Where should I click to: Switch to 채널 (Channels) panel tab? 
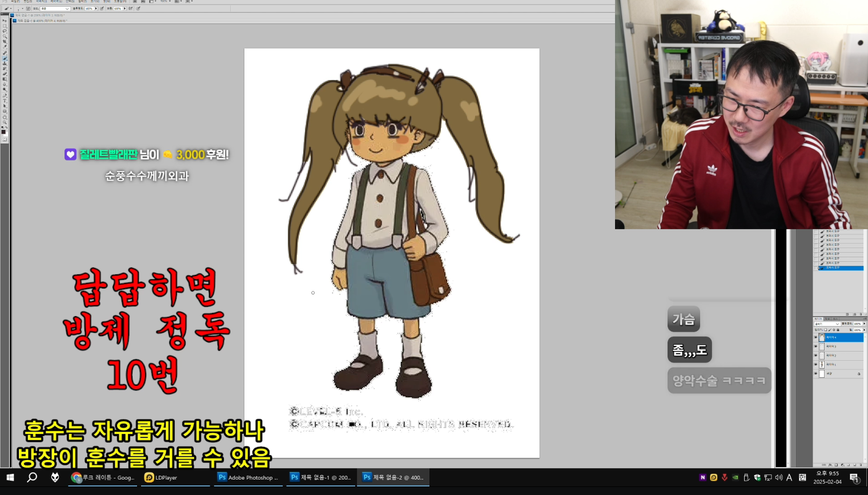[x=827, y=319]
